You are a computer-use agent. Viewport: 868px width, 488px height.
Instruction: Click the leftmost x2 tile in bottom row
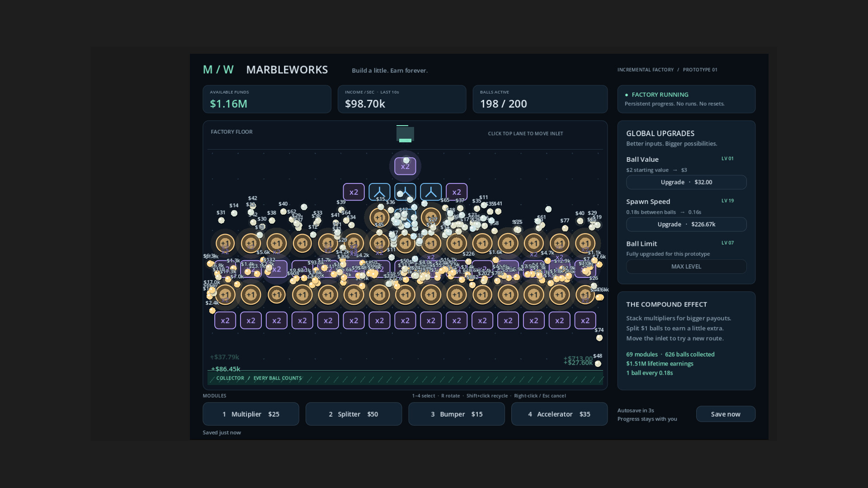(x=225, y=320)
